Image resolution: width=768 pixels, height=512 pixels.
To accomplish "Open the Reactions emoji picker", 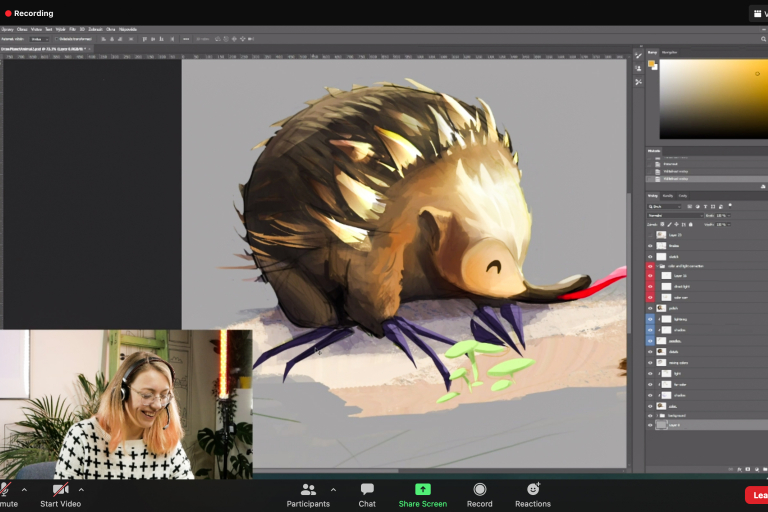I will pos(533,490).
